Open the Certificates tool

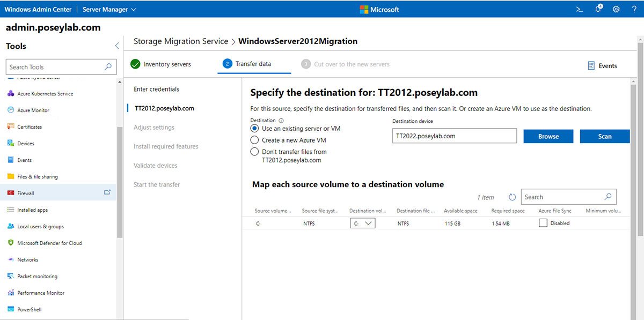click(x=30, y=127)
